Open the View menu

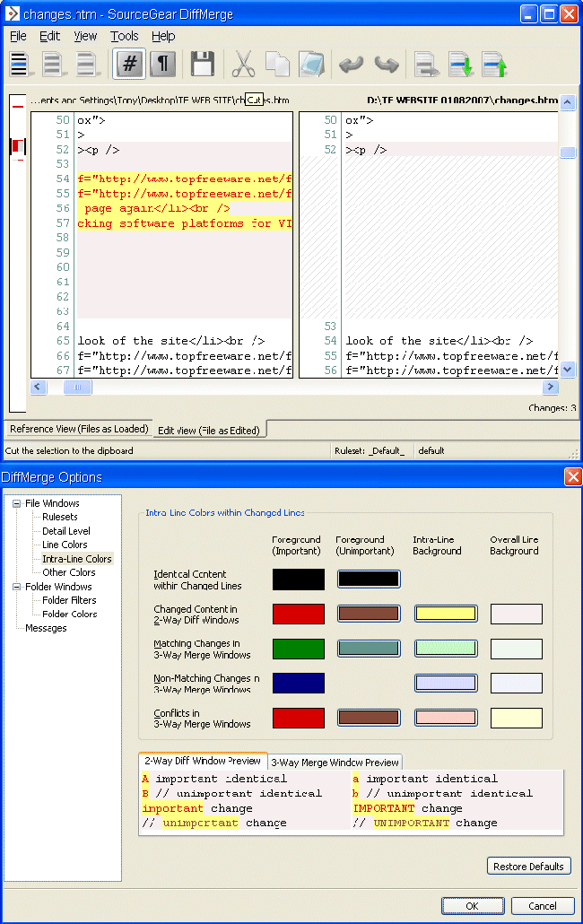(85, 36)
